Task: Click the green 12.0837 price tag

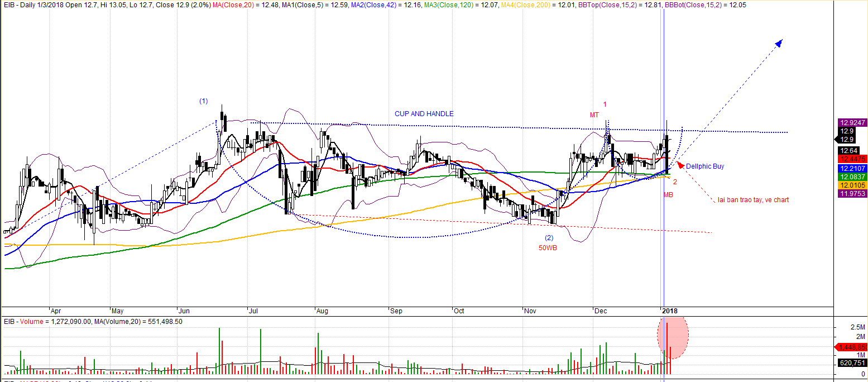Action: (x=852, y=176)
